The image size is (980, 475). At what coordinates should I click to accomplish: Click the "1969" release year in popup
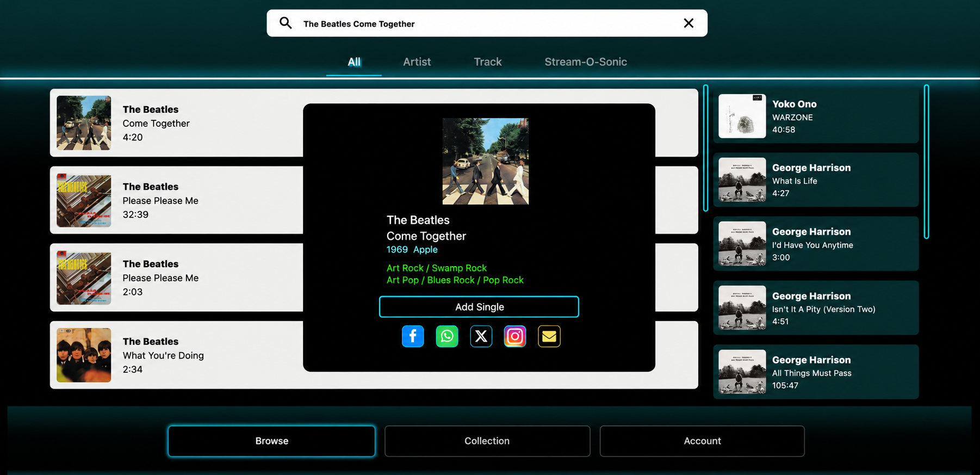click(397, 250)
